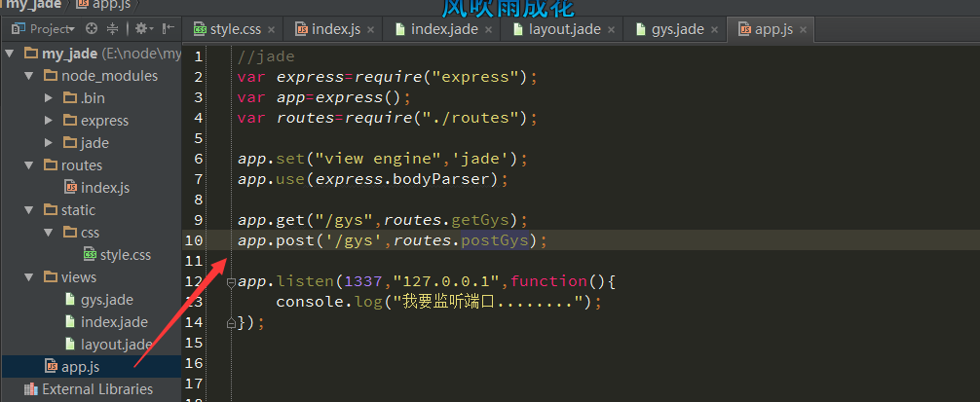The height and width of the screenshot is (402, 980).
Task: Click the scroll from source target icon
Action: [x=92, y=29]
